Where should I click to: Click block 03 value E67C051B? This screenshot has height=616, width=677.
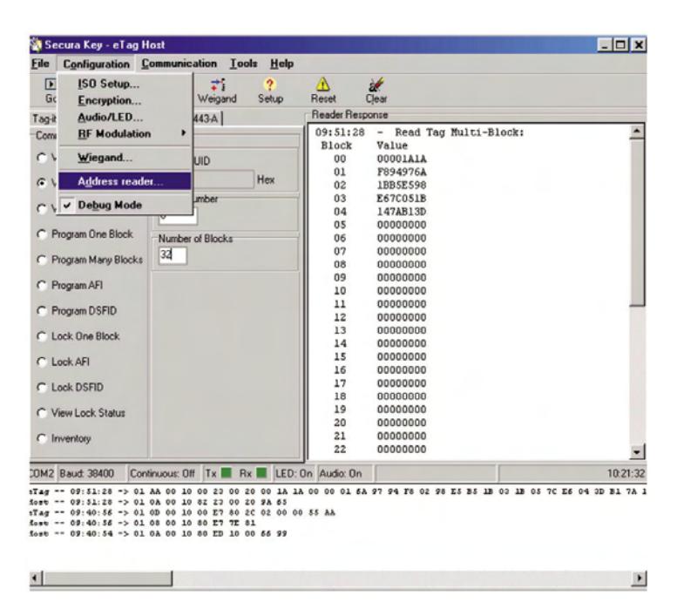402,199
